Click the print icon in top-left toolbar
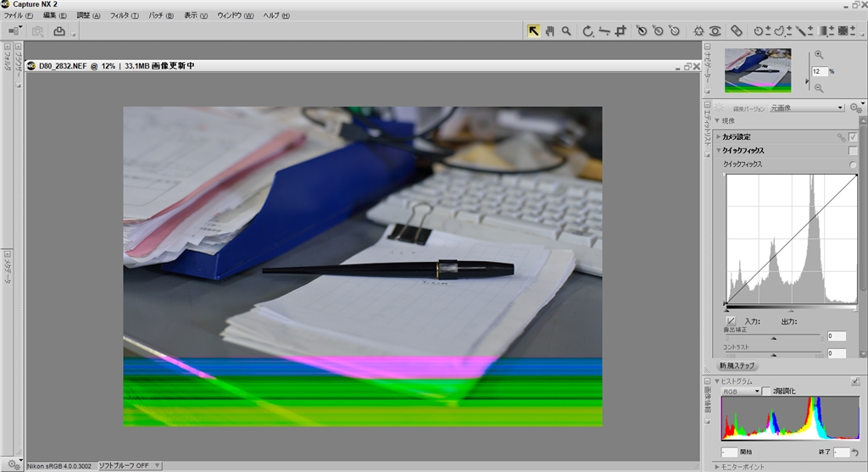868x472 pixels. click(59, 31)
